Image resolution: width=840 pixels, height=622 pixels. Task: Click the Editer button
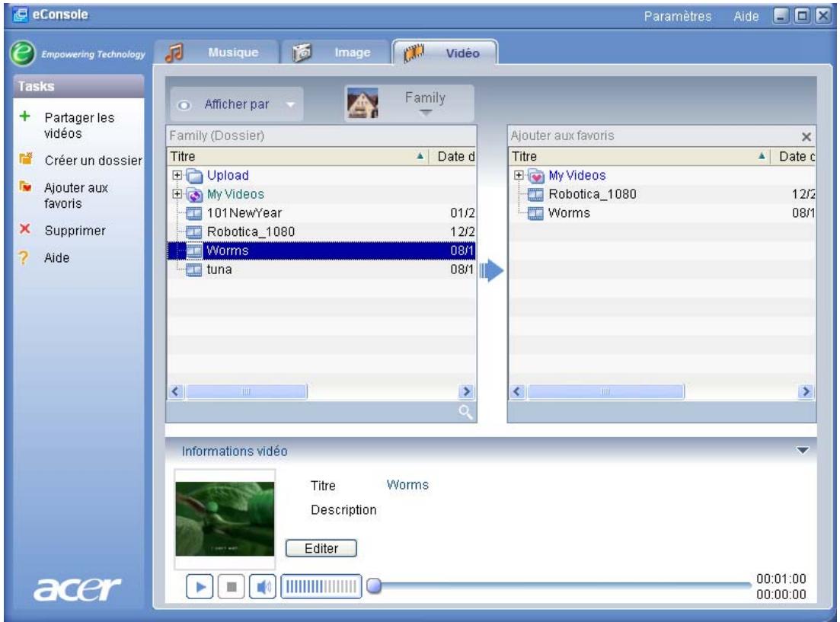click(x=321, y=549)
